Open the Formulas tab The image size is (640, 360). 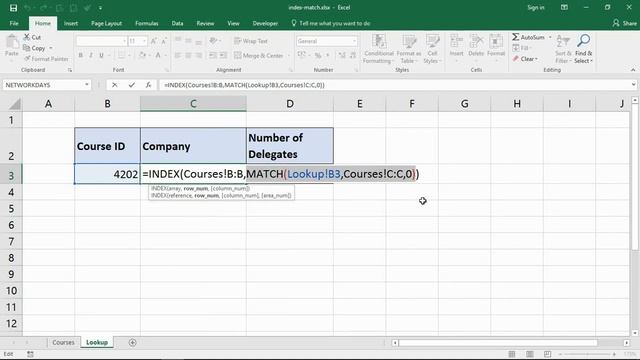pyautogui.click(x=147, y=23)
